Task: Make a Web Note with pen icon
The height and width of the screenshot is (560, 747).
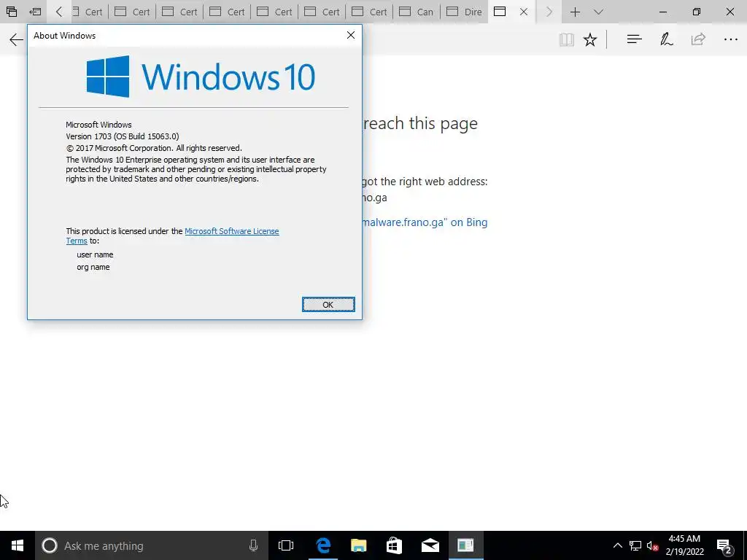Action: [x=666, y=39]
